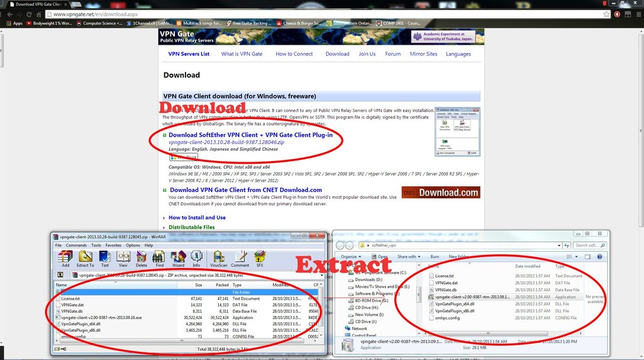Click the Bodyweight bookmark in bookmarks bar
Screen dimensions: 644x360
click(x=49, y=23)
